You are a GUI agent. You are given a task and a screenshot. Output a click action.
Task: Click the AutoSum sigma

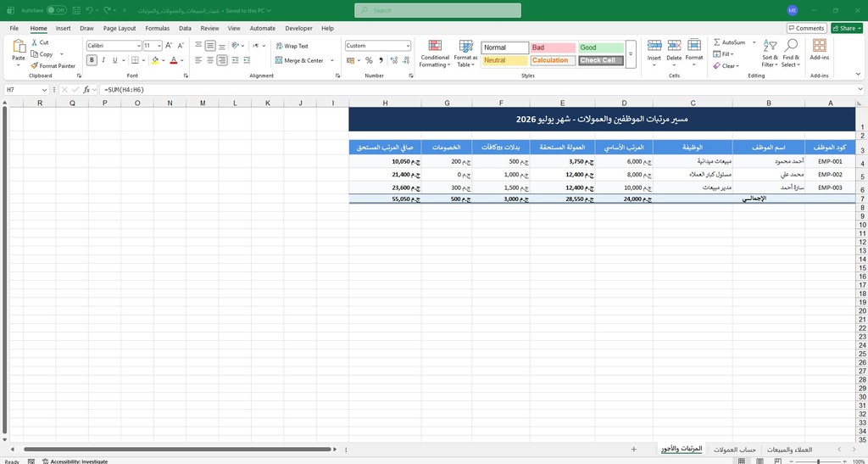tap(717, 42)
